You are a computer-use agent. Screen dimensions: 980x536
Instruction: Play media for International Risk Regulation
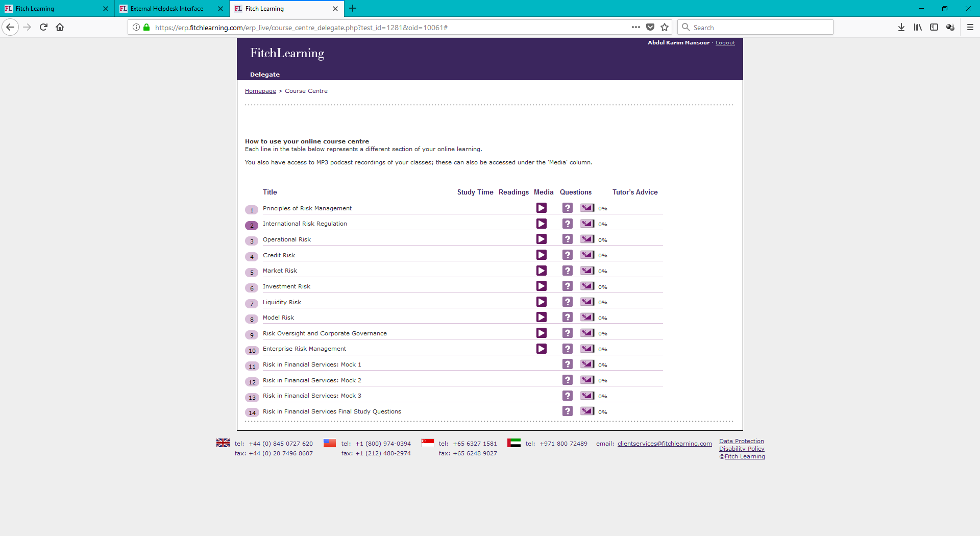coord(542,224)
